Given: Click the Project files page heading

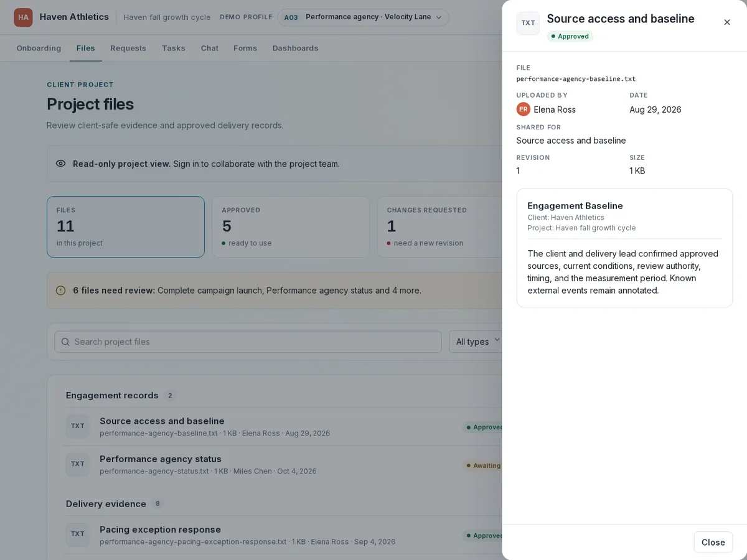Looking at the screenshot, I should coord(90,104).
